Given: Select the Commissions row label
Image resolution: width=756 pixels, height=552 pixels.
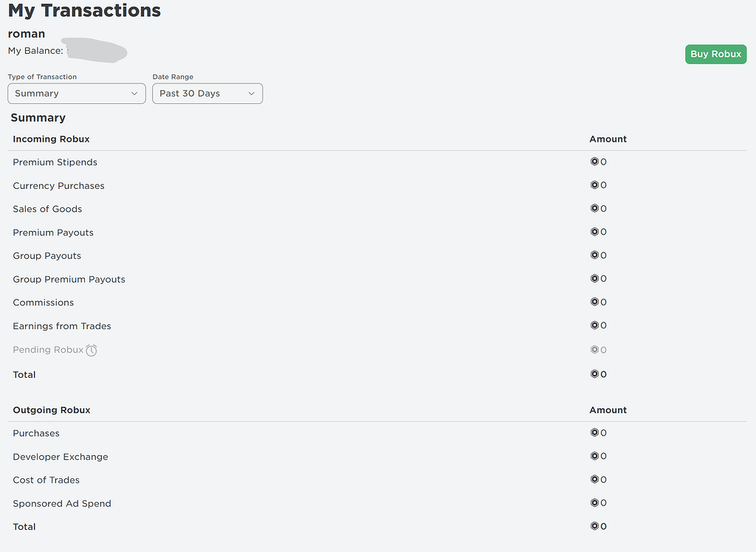Looking at the screenshot, I should [x=43, y=302].
